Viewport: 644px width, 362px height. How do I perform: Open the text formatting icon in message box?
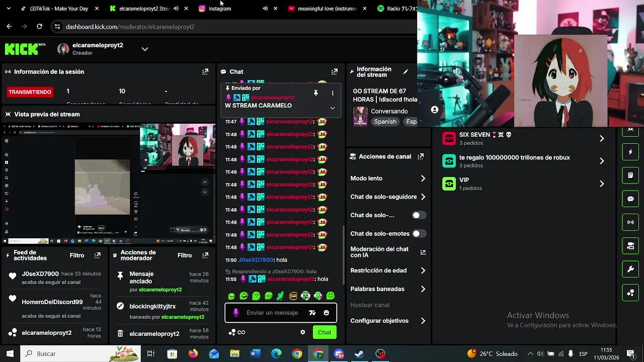[312, 313]
